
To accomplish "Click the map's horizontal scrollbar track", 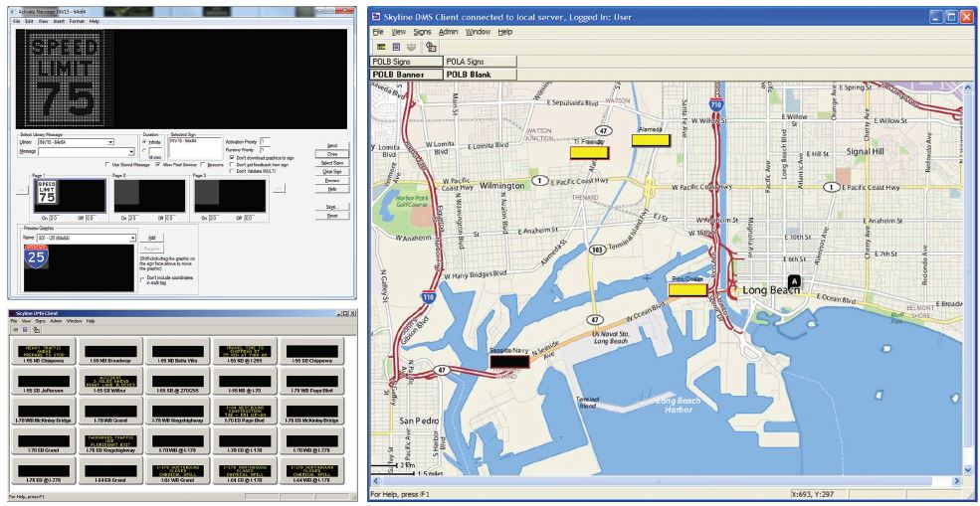I will pos(667,481).
